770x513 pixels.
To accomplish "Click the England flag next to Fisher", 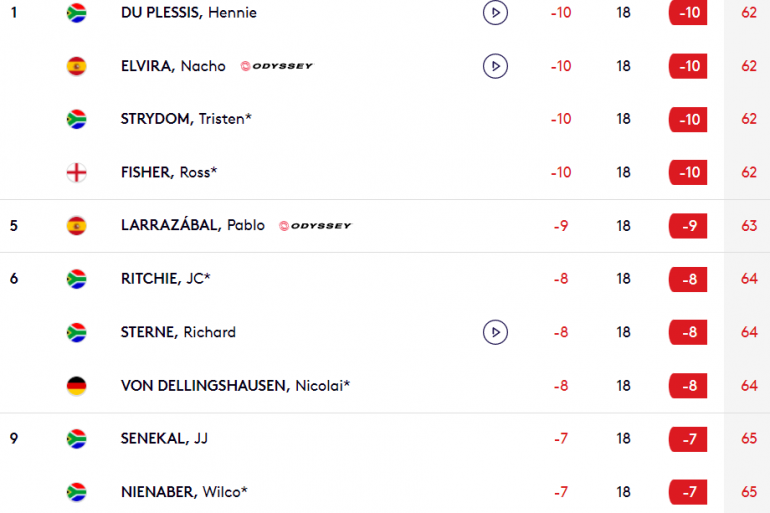I will (77, 172).
